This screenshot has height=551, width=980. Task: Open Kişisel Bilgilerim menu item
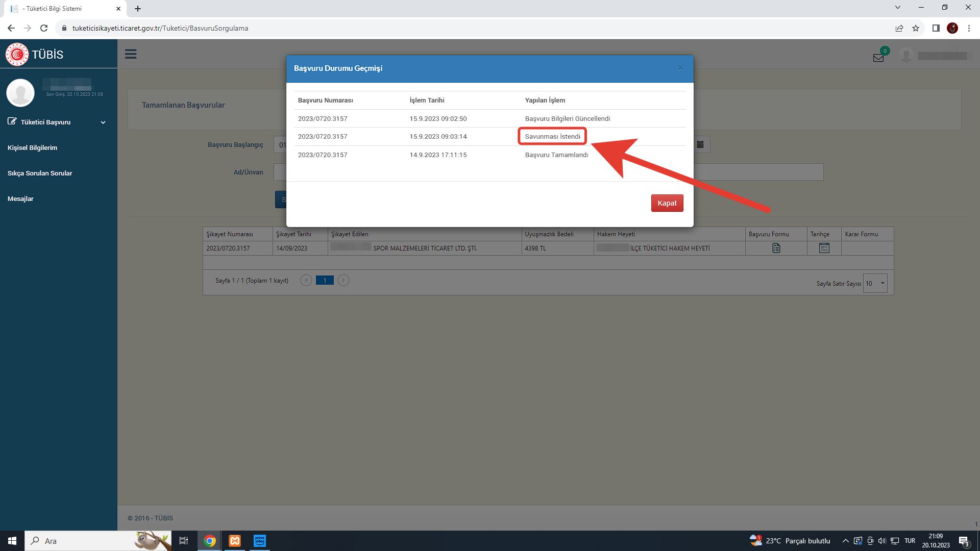32,147
